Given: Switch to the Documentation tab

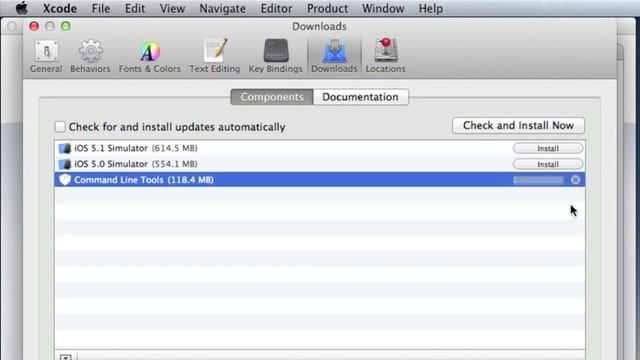Looking at the screenshot, I should click(x=360, y=97).
